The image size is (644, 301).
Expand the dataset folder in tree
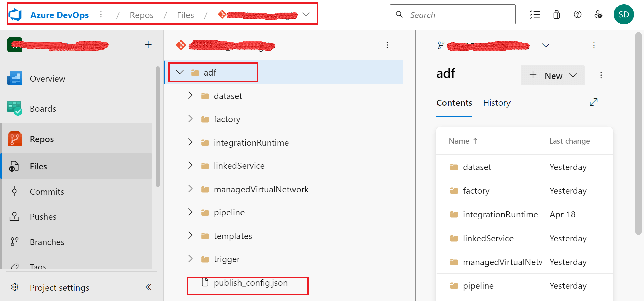[190, 96]
